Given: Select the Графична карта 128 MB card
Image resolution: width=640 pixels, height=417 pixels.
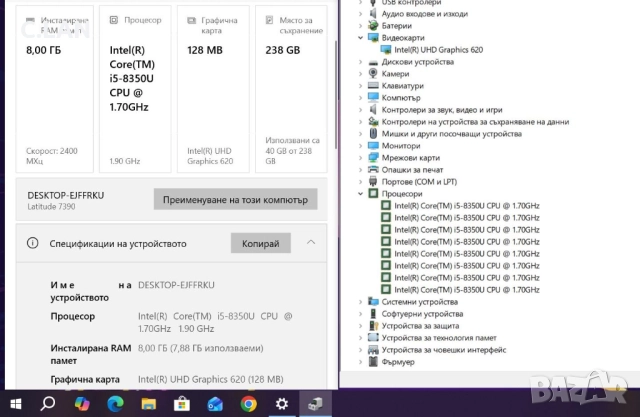Looking at the screenshot, I should point(213,89).
